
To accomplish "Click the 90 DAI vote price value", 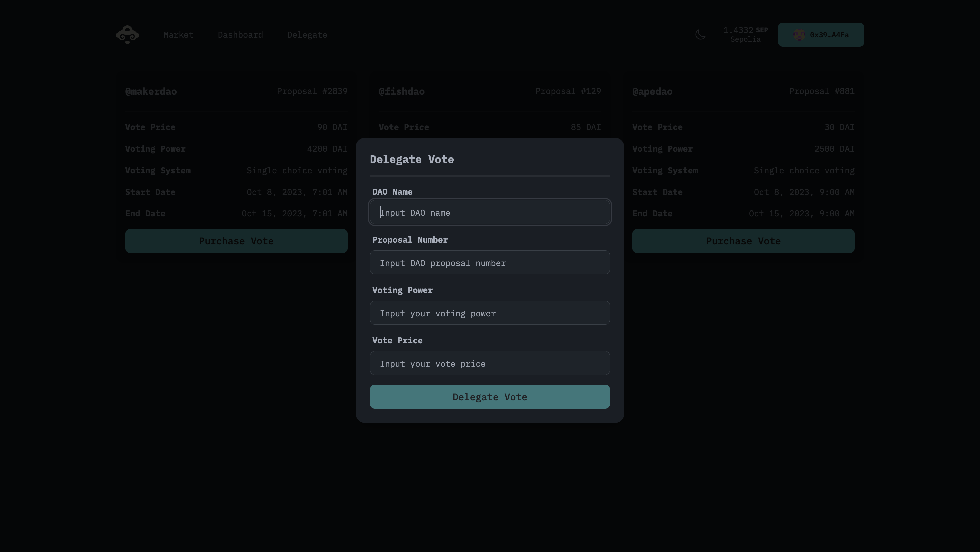I will 333,127.
